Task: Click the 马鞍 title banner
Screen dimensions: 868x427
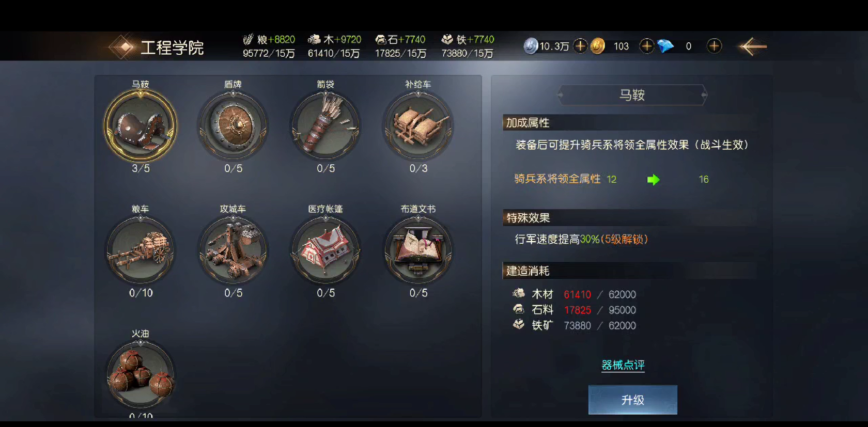Action: (632, 95)
